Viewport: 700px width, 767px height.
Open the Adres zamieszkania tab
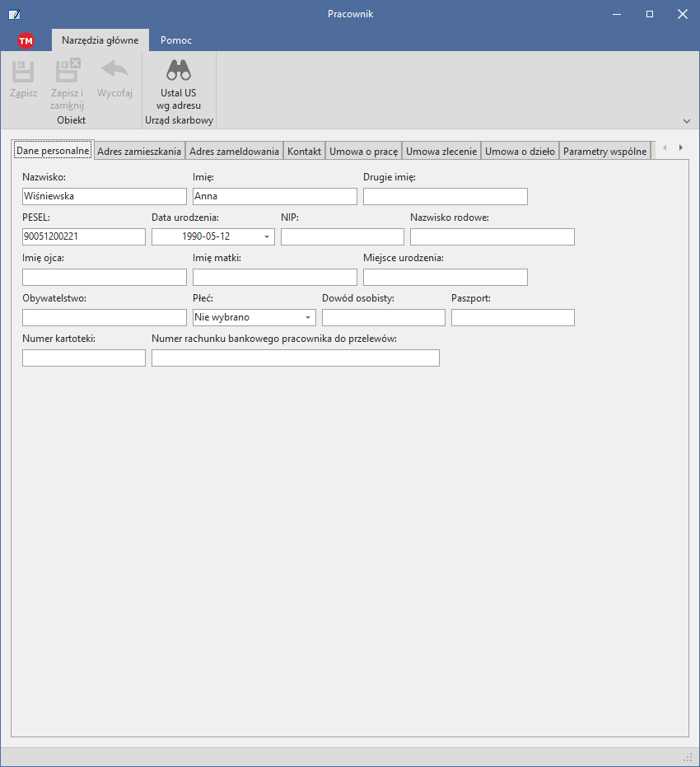[x=139, y=151]
